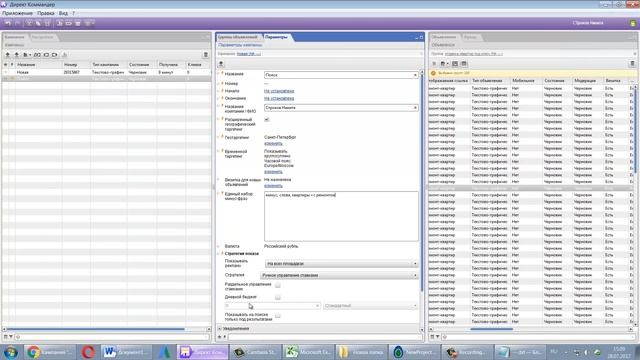
Task: Switch to Microsoft Word in taskbar
Action: point(126,352)
